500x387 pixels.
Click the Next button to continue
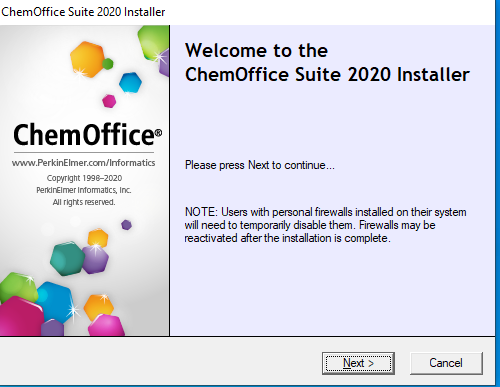tap(358, 363)
